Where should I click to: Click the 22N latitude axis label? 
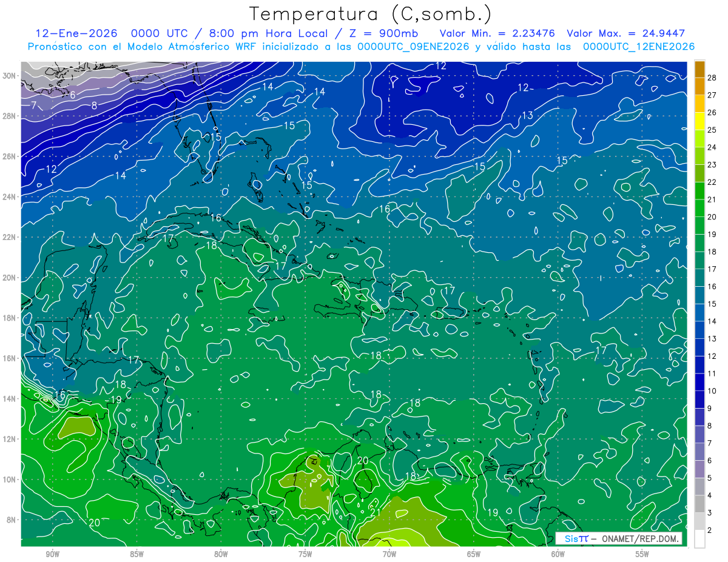point(10,237)
